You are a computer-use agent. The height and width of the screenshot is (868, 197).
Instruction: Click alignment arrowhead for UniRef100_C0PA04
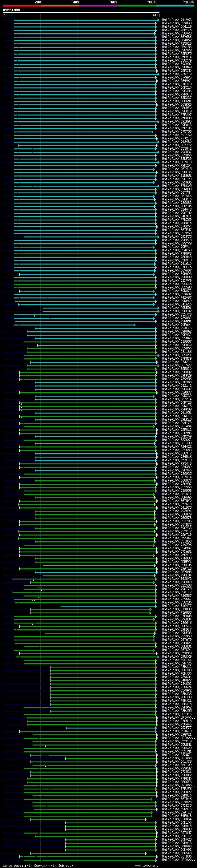pos(135,325)
